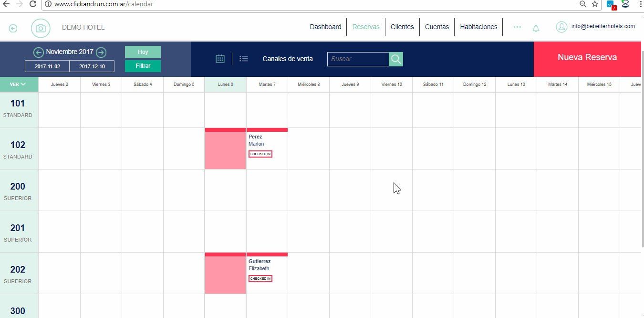
Task: Open the green S-shaped browser extension icon
Action: tap(625, 4)
